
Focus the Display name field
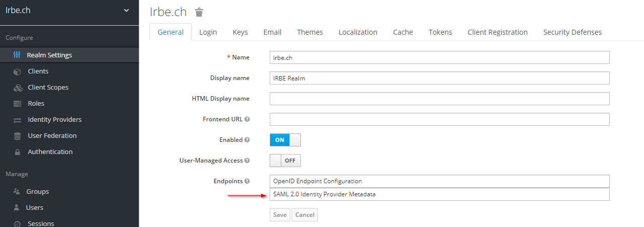[439, 78]
